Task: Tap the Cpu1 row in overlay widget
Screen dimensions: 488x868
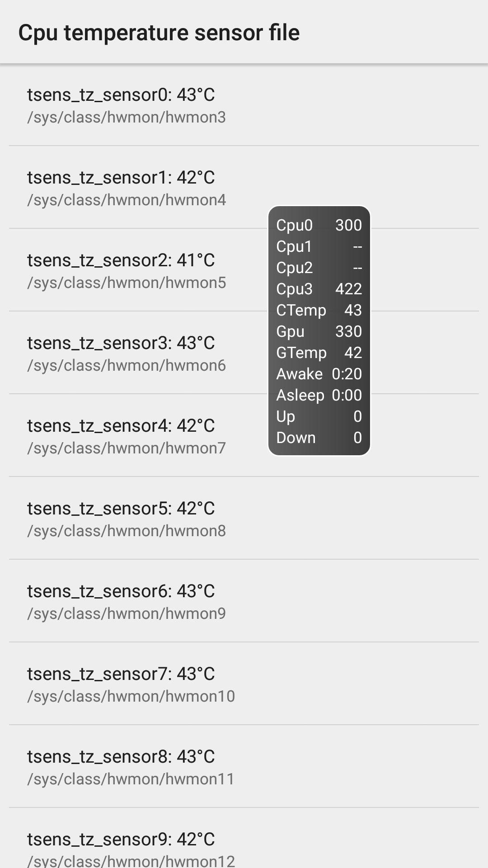Action: [319, 246]
